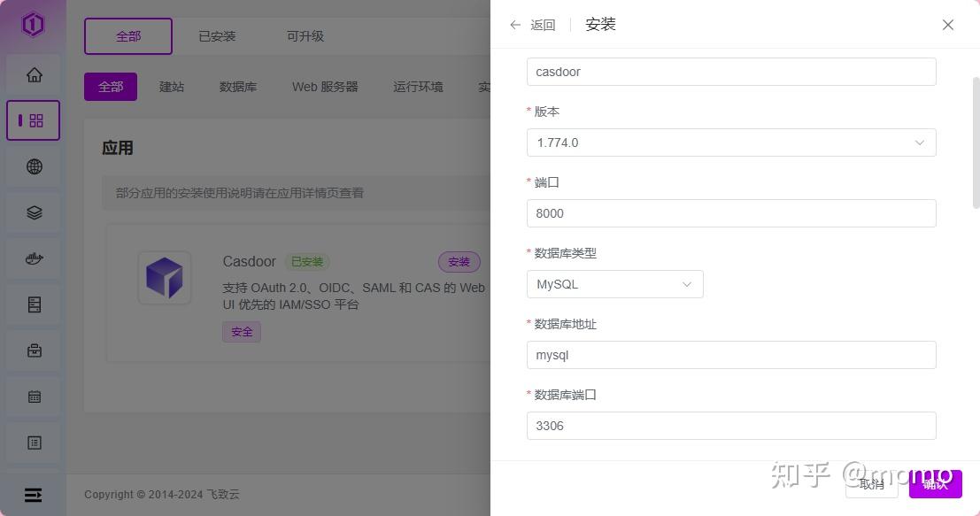The height and width of the screenshot is (516, 980).
Task: Open the 1Panel overview home icon
Action: 33,74
